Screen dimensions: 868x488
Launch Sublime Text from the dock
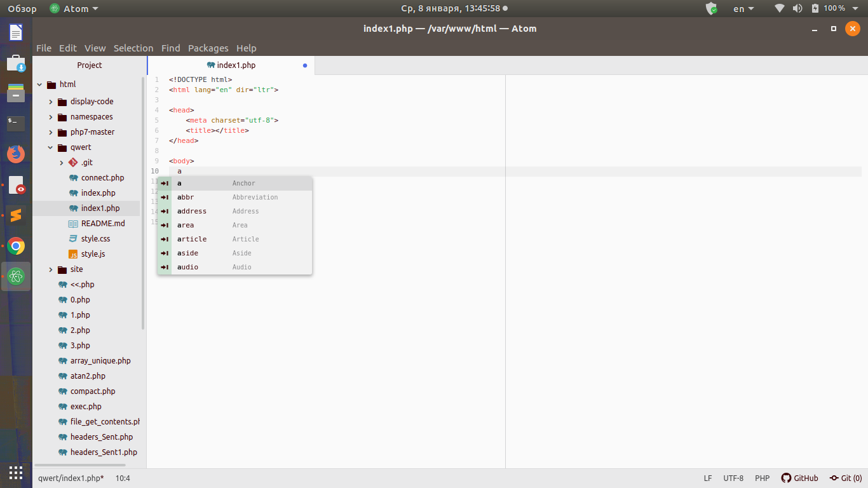[16, 215]
